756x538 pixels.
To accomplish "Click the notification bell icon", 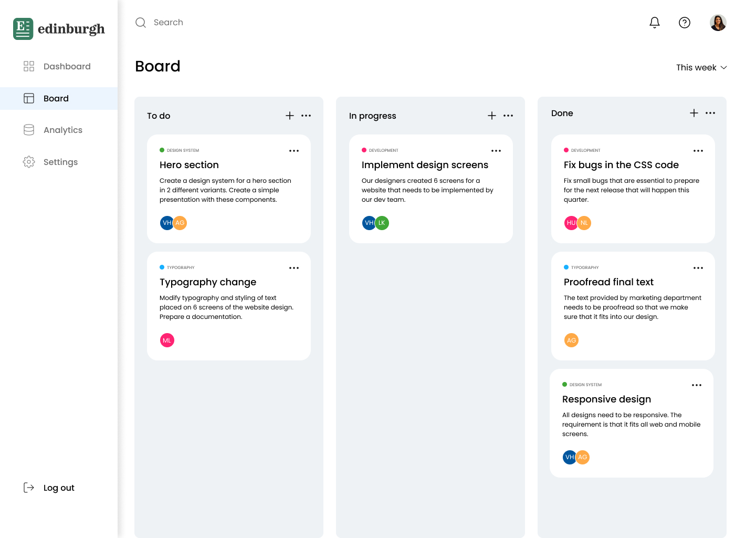I will [x=654, y=23].
